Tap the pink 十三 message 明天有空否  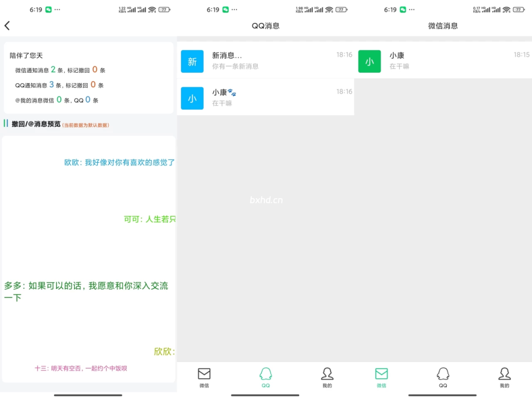(81, 368)
